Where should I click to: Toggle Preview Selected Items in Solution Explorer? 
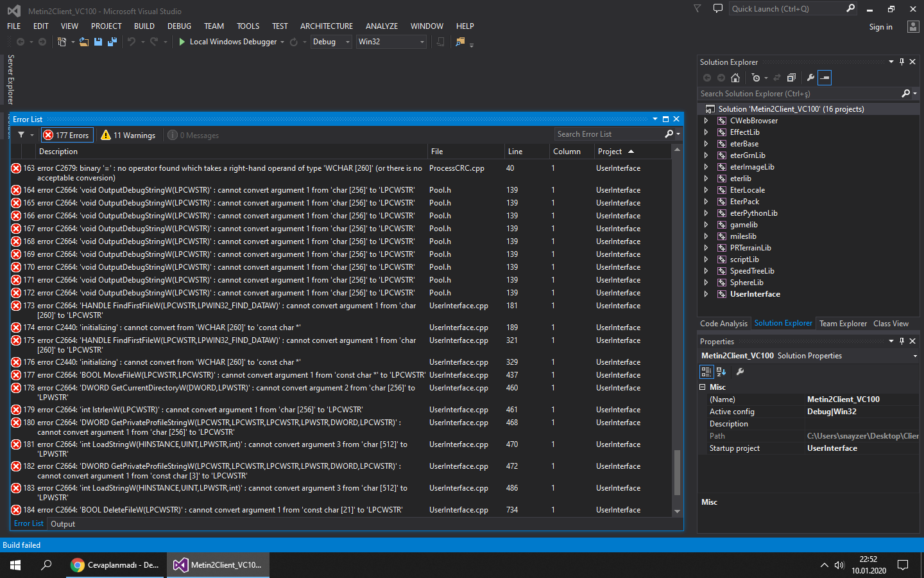pos(825,78)
